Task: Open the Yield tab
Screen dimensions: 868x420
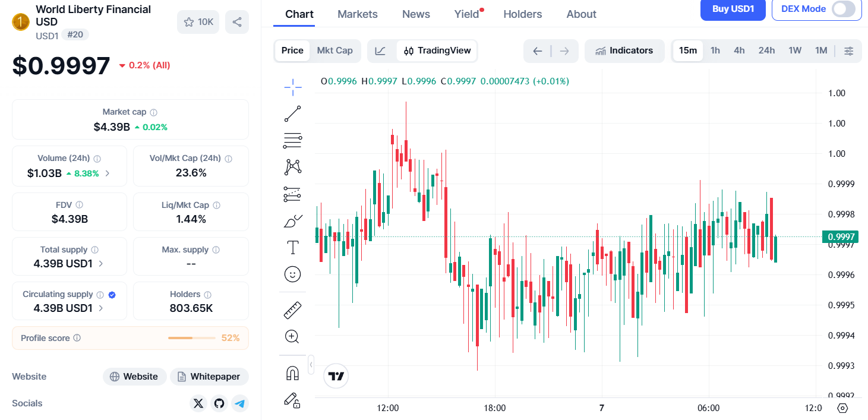Action: click(467, 14)
